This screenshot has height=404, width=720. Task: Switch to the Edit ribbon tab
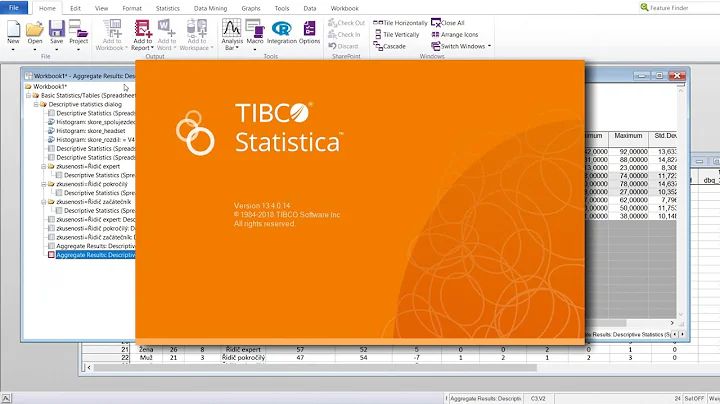[x=75, y=8]
